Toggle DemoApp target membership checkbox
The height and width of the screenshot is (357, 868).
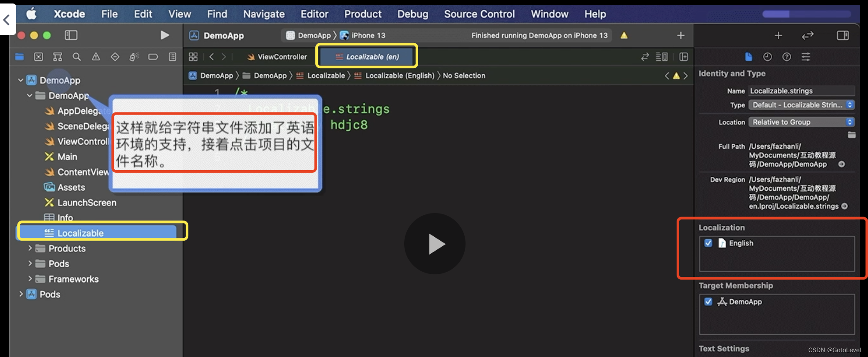(708, 301)
